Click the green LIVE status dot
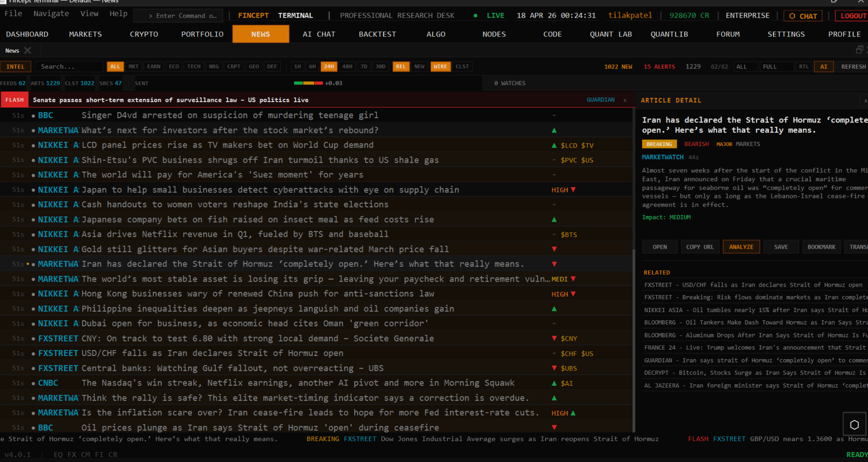868x462 pixels. point(475,16)
